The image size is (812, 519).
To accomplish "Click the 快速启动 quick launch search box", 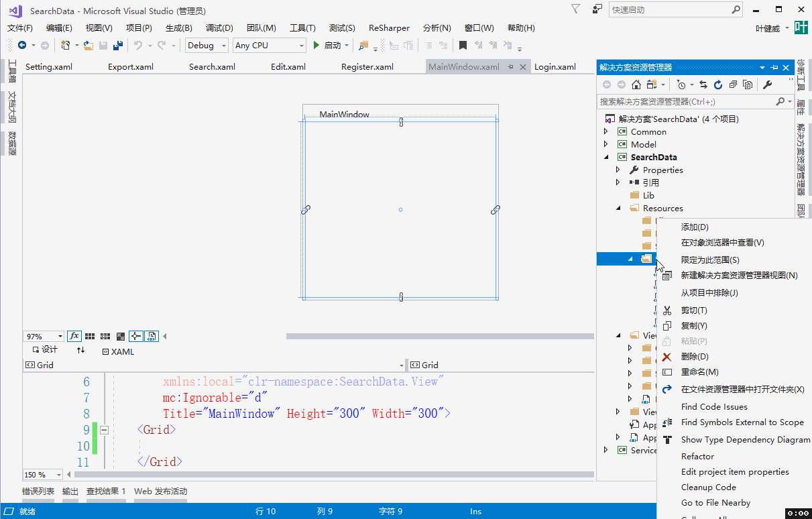I will tap(676, 10).
